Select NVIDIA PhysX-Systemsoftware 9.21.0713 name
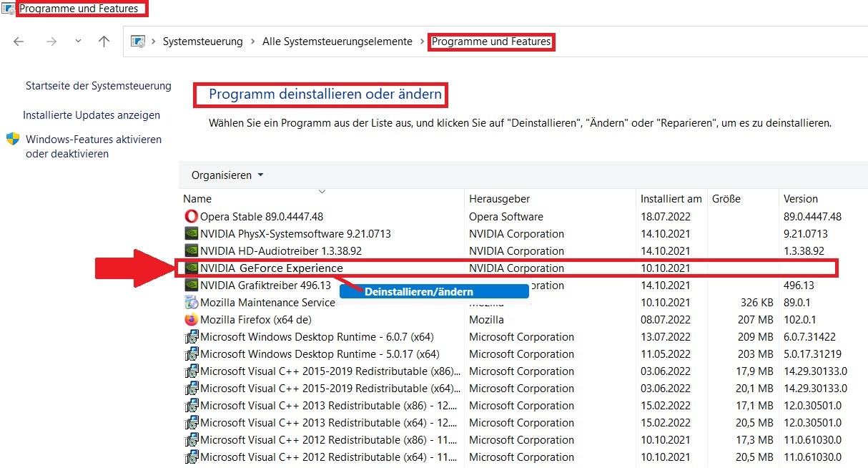868x468 pixels. [295, 233]
